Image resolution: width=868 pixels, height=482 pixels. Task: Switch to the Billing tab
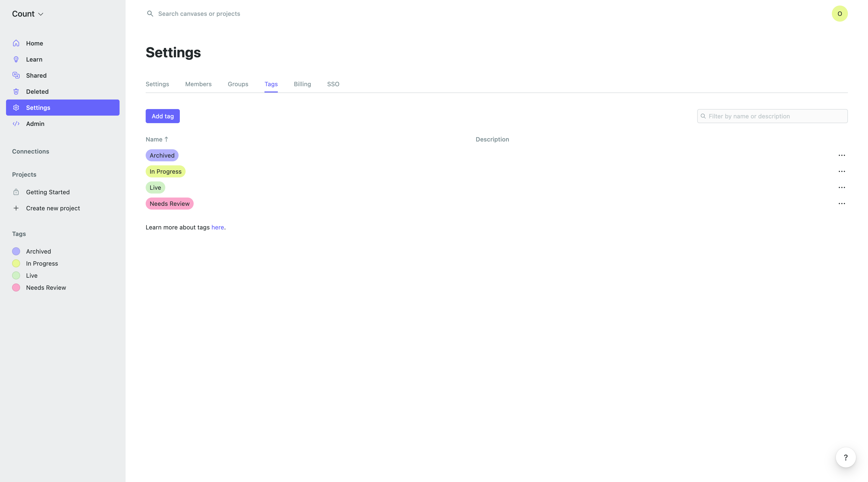(302, 84)
